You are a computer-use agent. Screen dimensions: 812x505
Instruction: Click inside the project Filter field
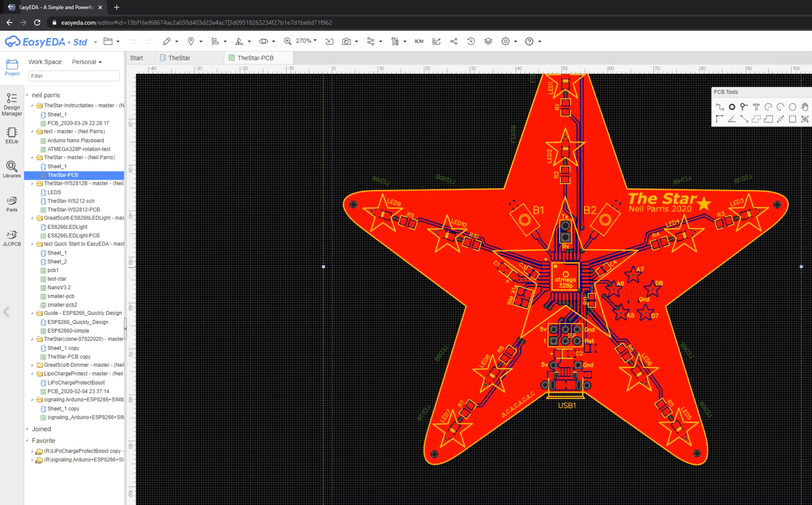[74, 76]
